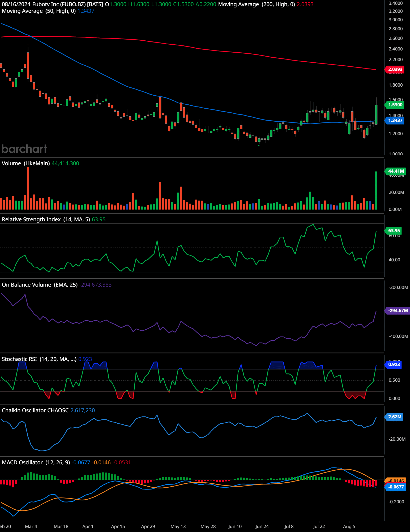Screen dimensions: 410x532
Task: Click the -294.67M OBV axis tag
Action: 397,310
